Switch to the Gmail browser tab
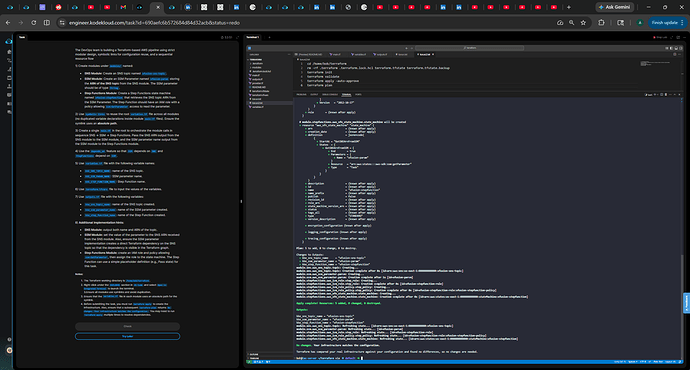 click(123, 7)
